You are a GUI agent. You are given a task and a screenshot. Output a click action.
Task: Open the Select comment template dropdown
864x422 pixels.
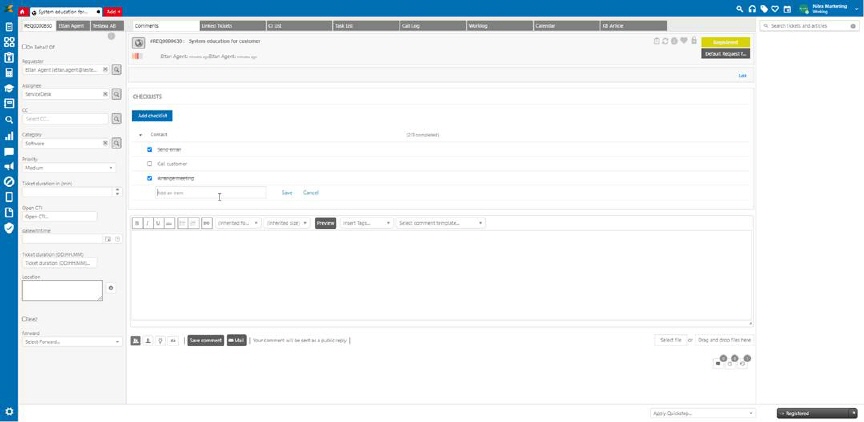[440, 223]
